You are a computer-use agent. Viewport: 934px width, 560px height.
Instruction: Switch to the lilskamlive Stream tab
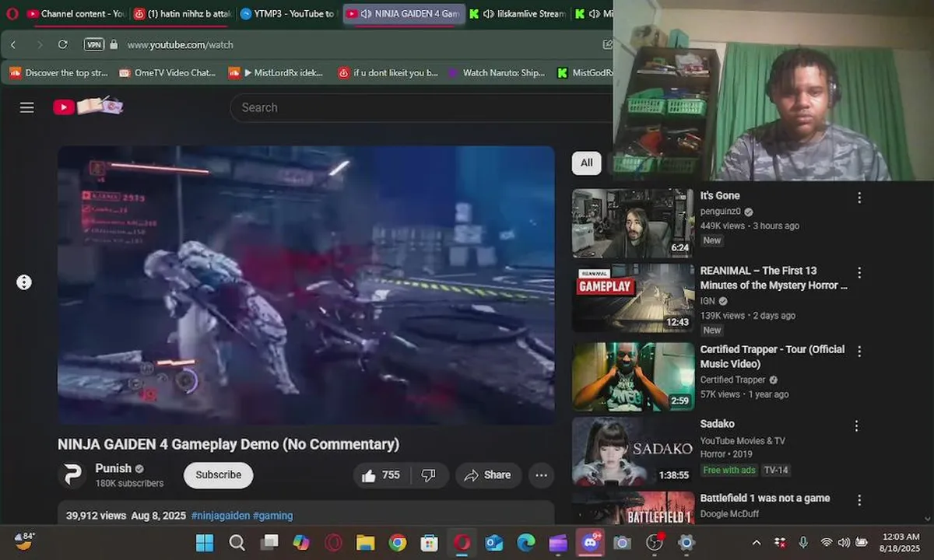518,14
